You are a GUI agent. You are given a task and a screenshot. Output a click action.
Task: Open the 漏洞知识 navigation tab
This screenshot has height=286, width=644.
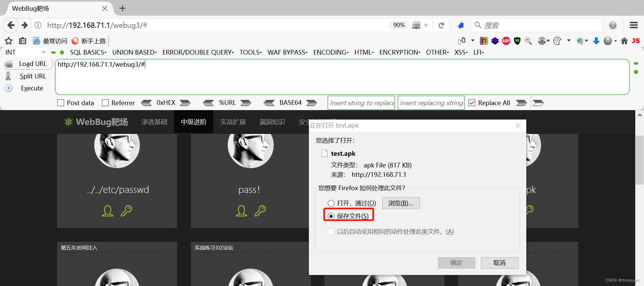pyautogui.click(x=272, y=122)
